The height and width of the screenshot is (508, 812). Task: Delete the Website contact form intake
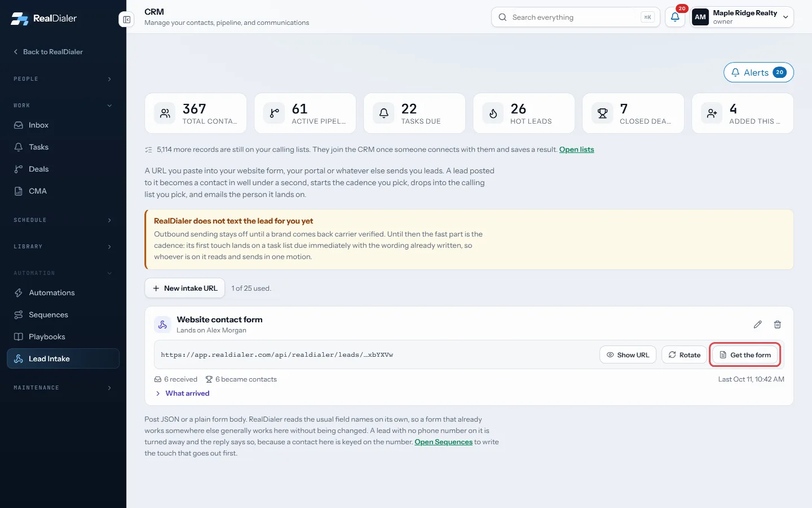[778, 325]
